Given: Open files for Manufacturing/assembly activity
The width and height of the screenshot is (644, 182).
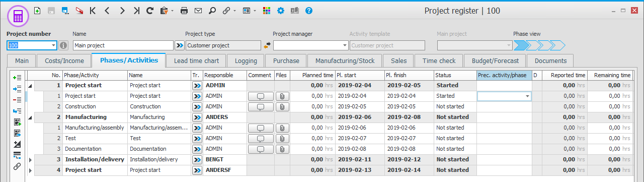Looking at the screenshot, I should pos(282,128).
